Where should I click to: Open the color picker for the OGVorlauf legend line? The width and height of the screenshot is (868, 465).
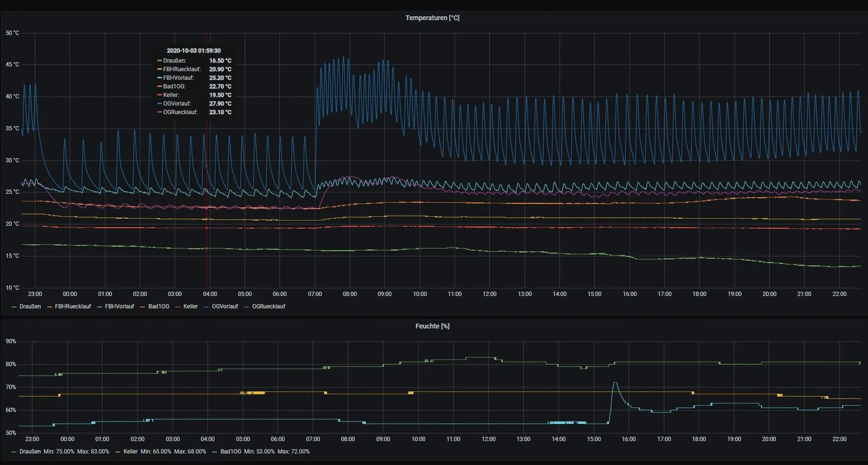click(207, 306)
